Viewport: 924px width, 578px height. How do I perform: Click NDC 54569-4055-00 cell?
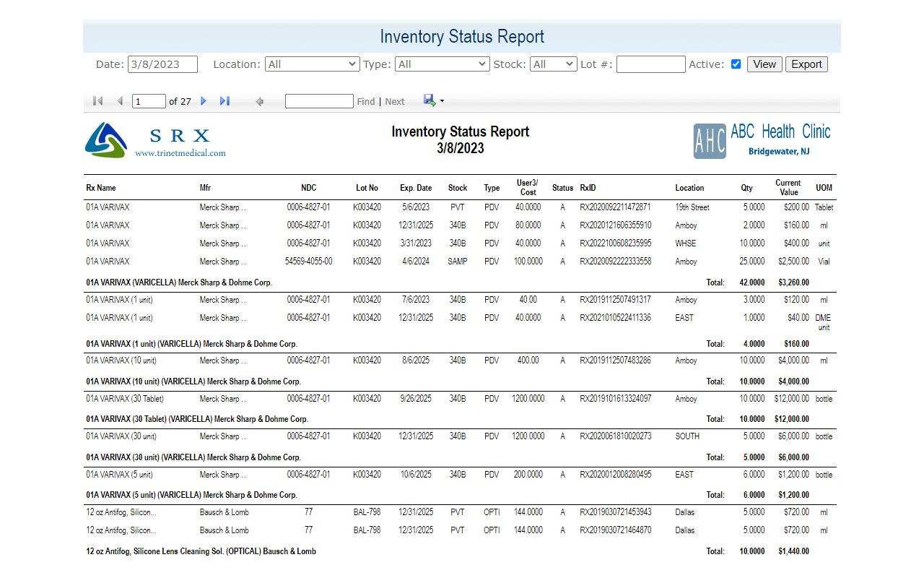(309, 262)
